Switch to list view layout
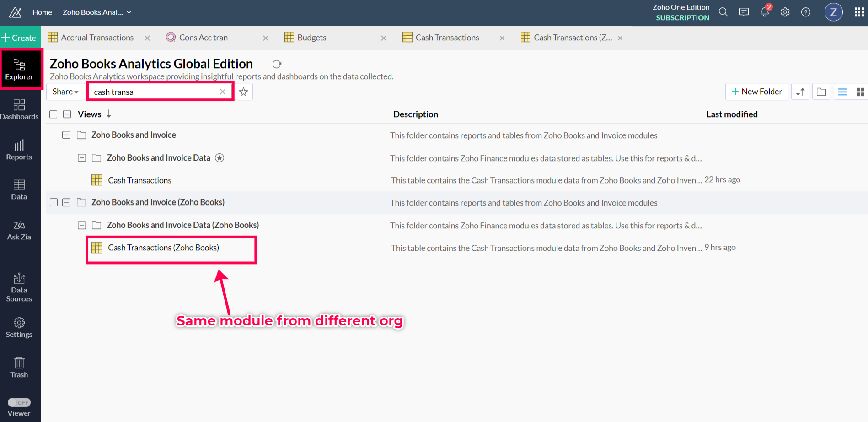 pyautogui.click(x=842, y=92)
